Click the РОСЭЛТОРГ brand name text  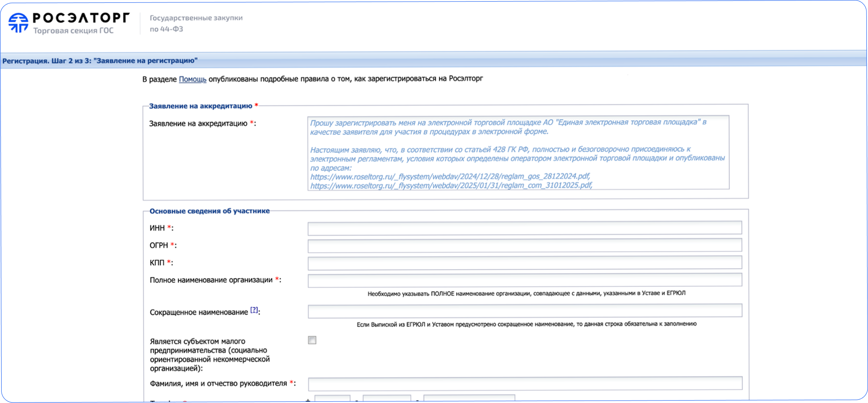click(x=81, y=18)
